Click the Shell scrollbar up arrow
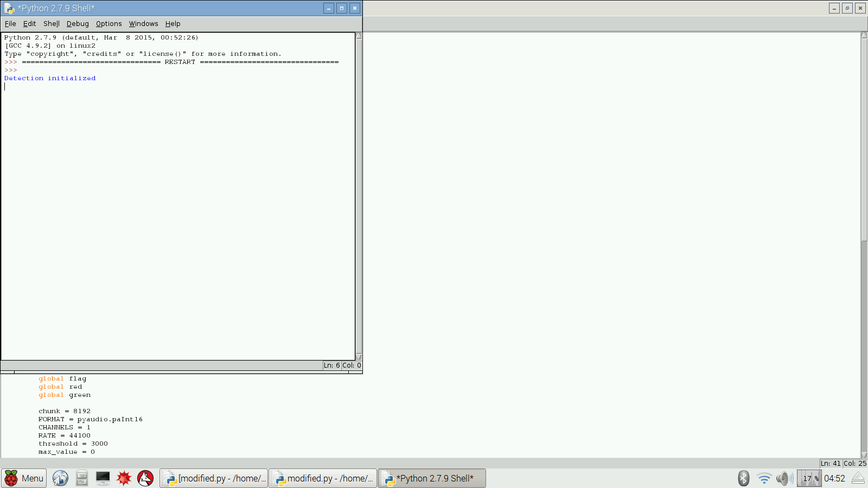The height and width of the screenshot is (488, 868). pos(359,36)
